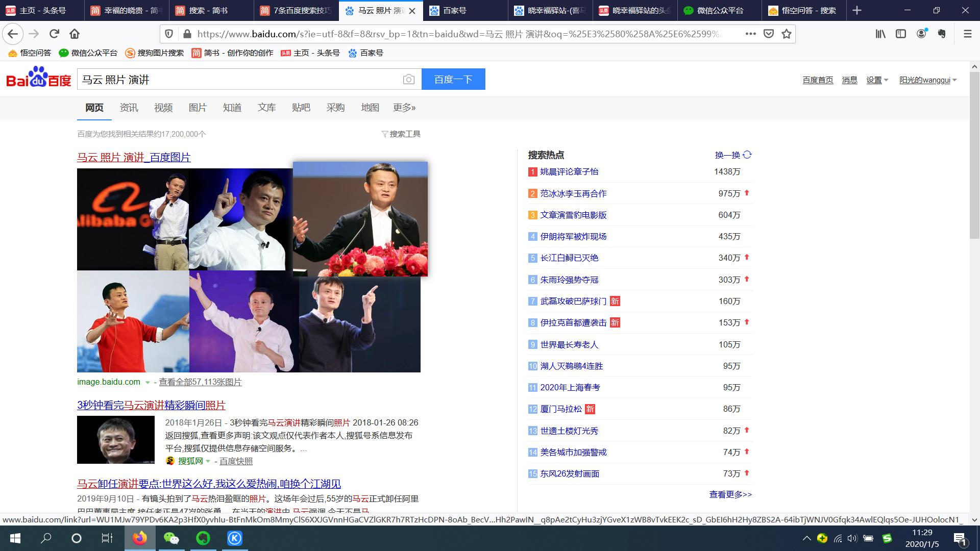The width and height of the screenshot is (980, 551).
Task: Switch to 贴吧 search tab
Action: coord(301,108)
